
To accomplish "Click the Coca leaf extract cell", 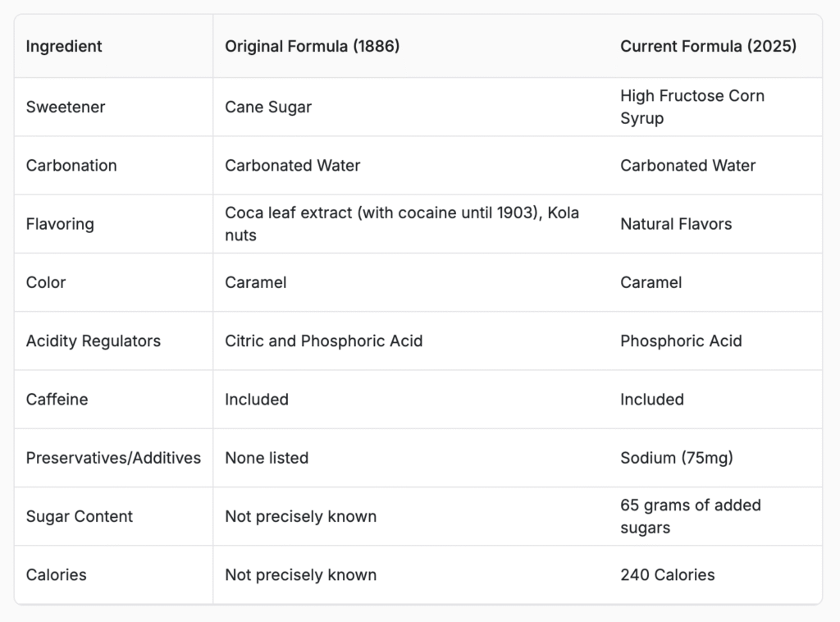I will 402,224.
